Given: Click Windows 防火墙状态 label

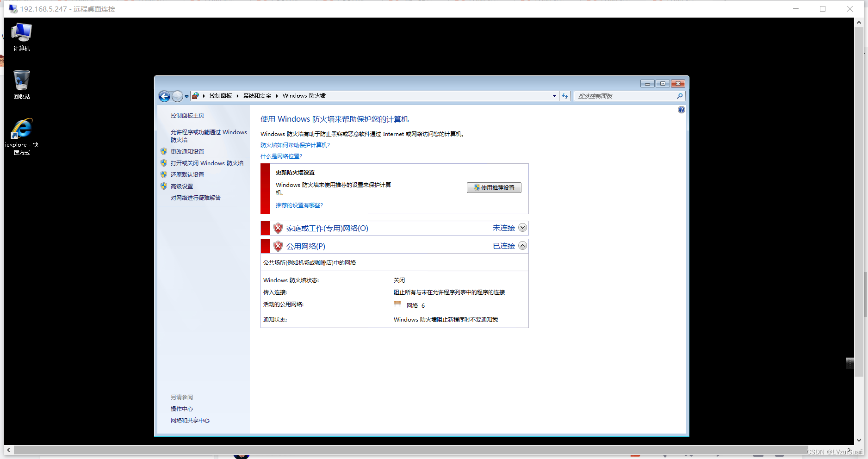Looking at the screenshot, I should (291, 280).
